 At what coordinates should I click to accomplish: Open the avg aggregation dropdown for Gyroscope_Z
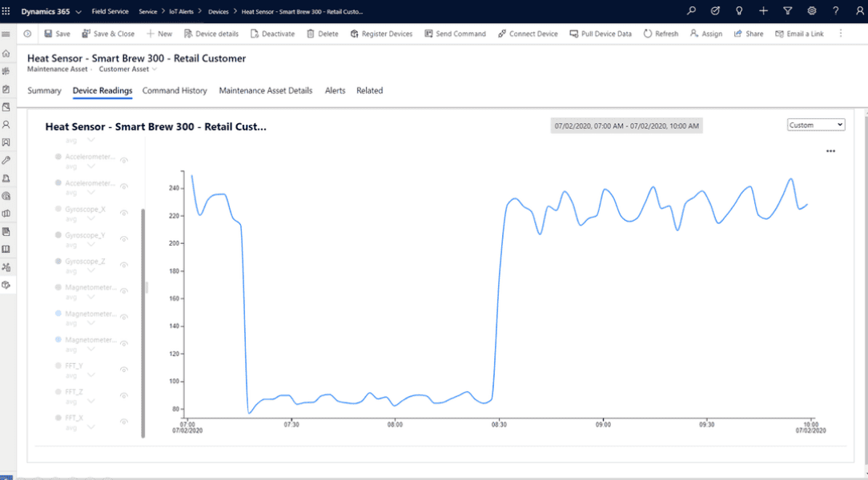coord(90,270)
